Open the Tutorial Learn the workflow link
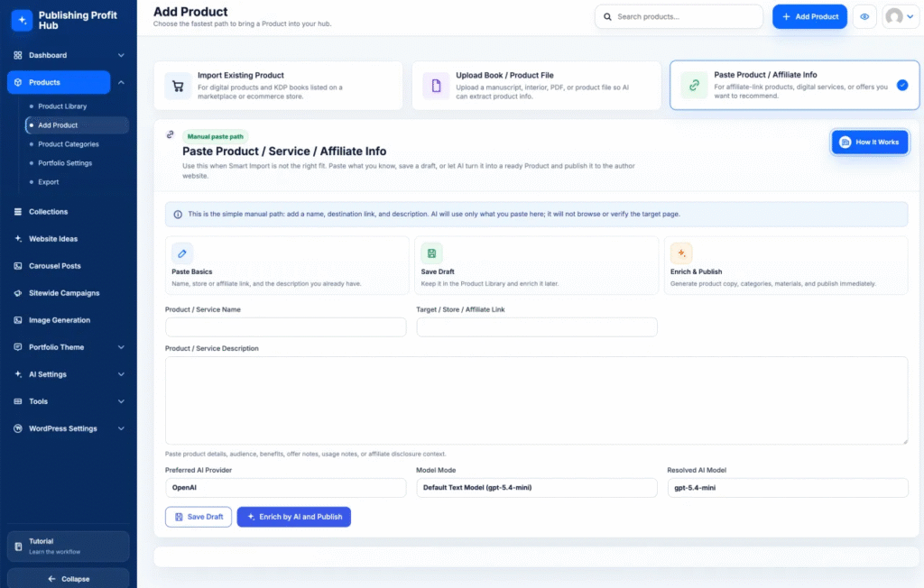 69,547
